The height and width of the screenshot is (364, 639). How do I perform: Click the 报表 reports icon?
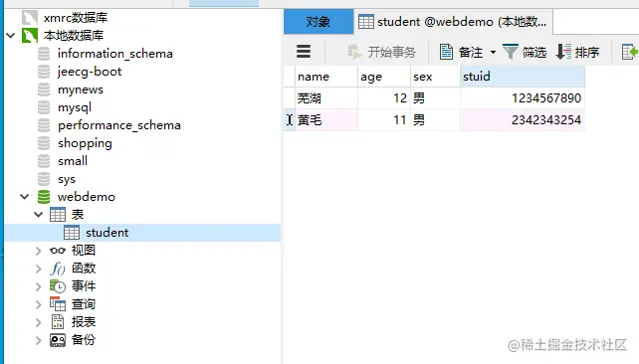tap(58, 322)
